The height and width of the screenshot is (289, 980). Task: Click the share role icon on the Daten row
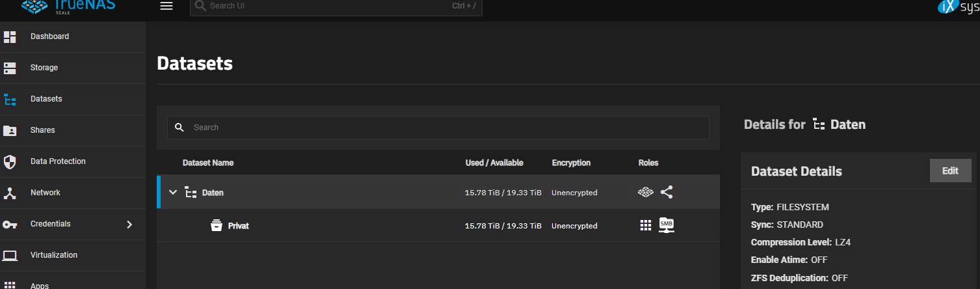(667, 192)
